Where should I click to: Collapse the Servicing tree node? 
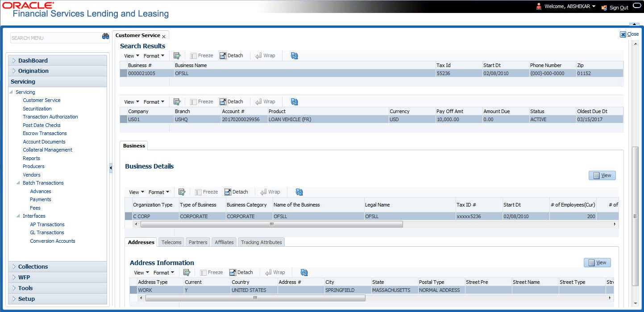click(11, 92)
